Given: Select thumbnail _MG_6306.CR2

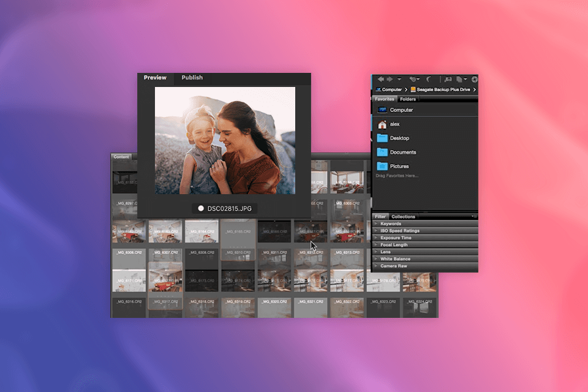Looking at the screenshot, I should pyautogui.click(x=129, y=258).
